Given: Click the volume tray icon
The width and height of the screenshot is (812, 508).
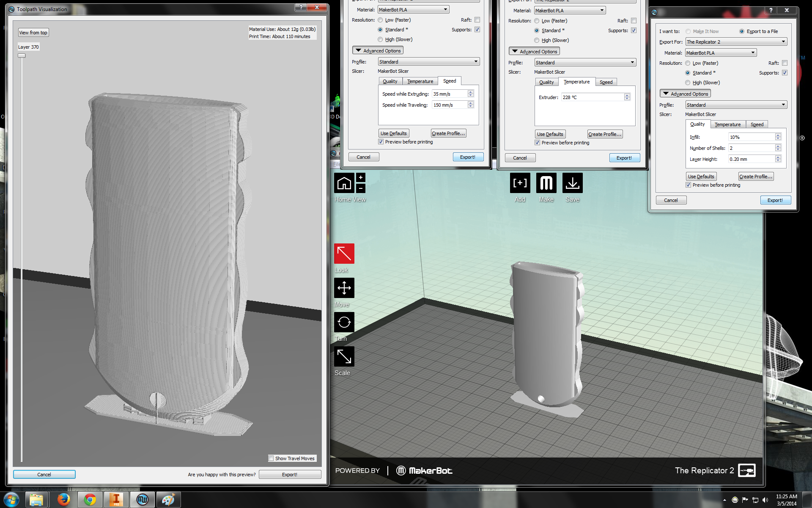Looking at the screenshot, I should click(x=765, y=500).
